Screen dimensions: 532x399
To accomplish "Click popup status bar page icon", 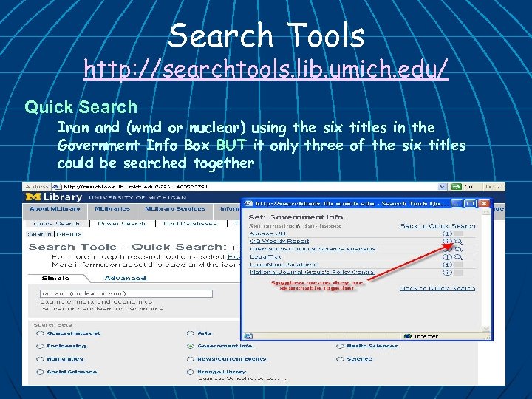I will (x=248, y=336).
